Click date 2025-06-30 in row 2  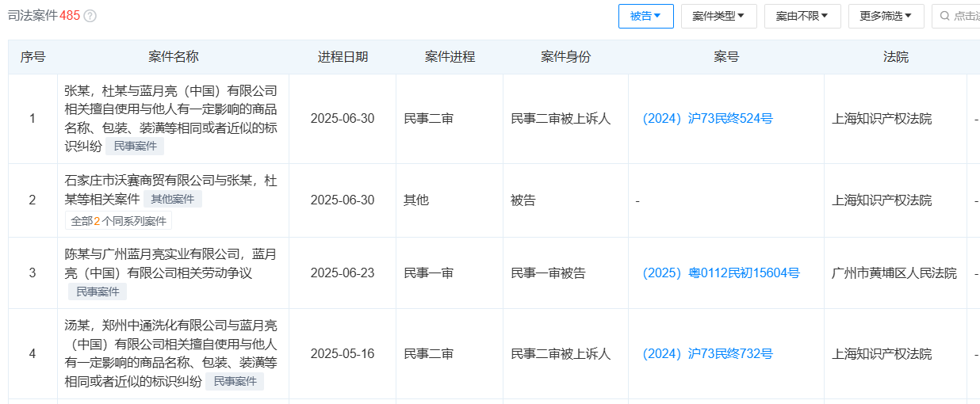tap(343, 200)
